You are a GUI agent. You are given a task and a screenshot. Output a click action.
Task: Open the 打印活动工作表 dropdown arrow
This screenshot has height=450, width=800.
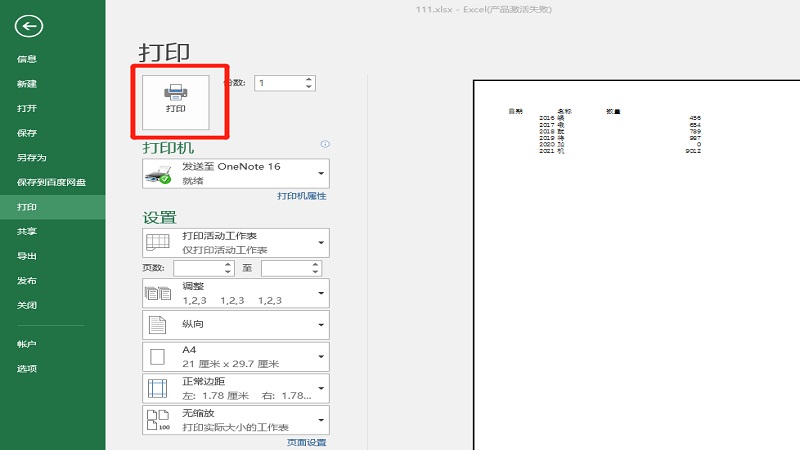[x=320, y=243]
